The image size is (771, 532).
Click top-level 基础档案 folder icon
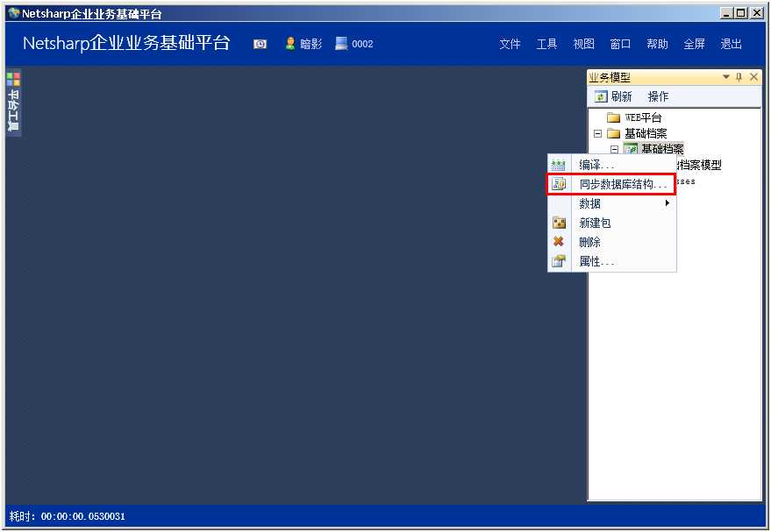[613, 133]
